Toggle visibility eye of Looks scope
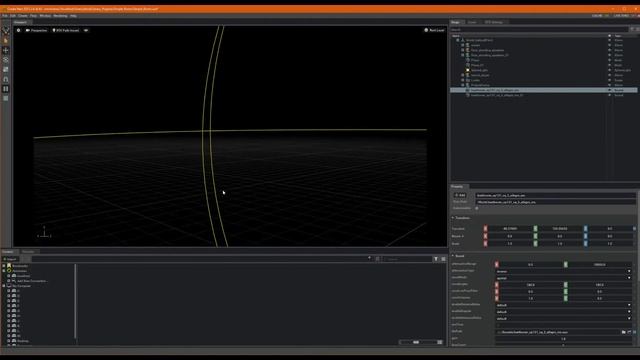This screenshot has height=360, width=640. click(610, 80)
